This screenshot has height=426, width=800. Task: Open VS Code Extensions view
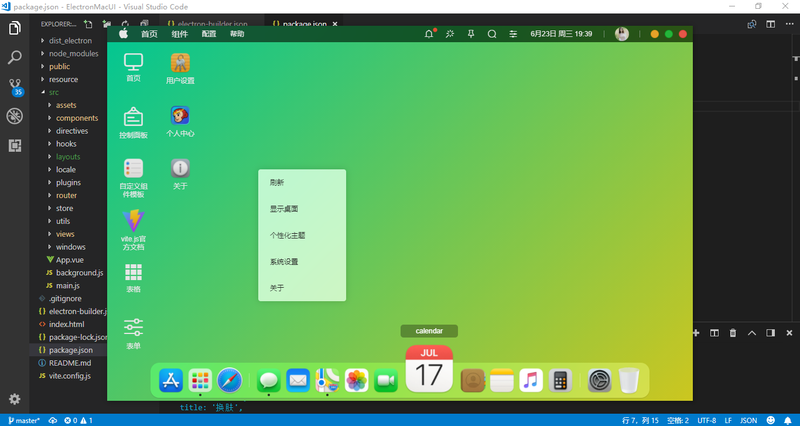pyautogui.click(x=15, y=145)
